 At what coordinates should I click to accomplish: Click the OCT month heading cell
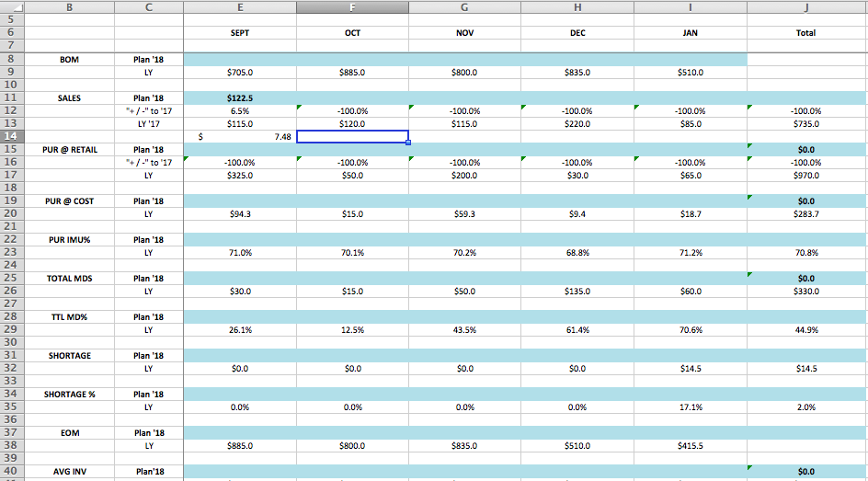point(353,33)
